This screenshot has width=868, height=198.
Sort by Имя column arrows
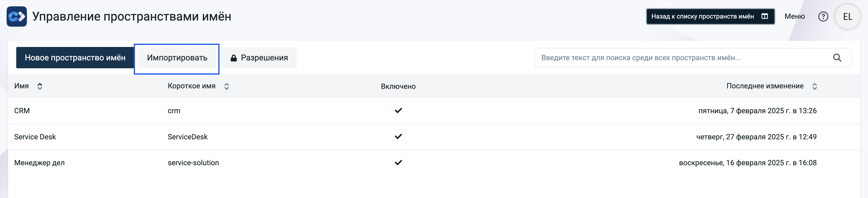click(40, 86)
